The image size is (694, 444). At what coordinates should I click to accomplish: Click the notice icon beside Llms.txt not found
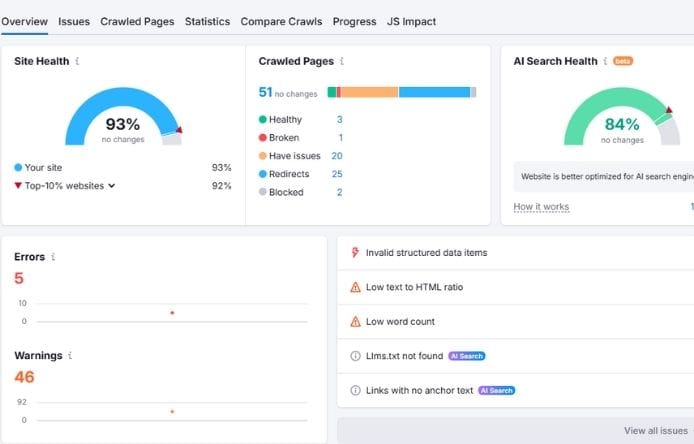(x=355, y=356)
